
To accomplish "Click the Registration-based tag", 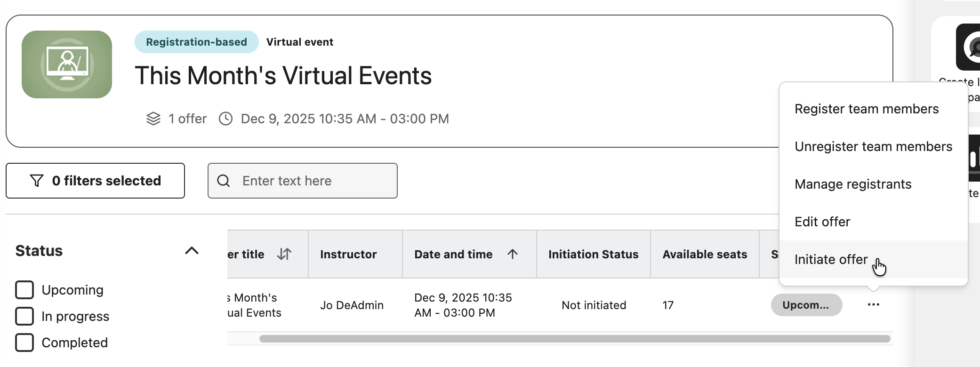I will [x=196, y=42].
